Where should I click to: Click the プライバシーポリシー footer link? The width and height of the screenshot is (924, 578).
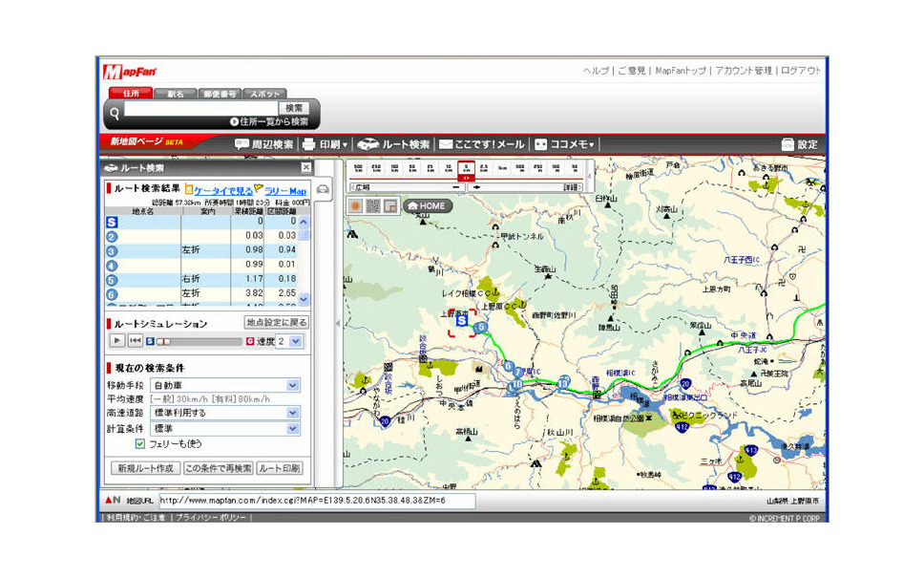tap(211, 517)
